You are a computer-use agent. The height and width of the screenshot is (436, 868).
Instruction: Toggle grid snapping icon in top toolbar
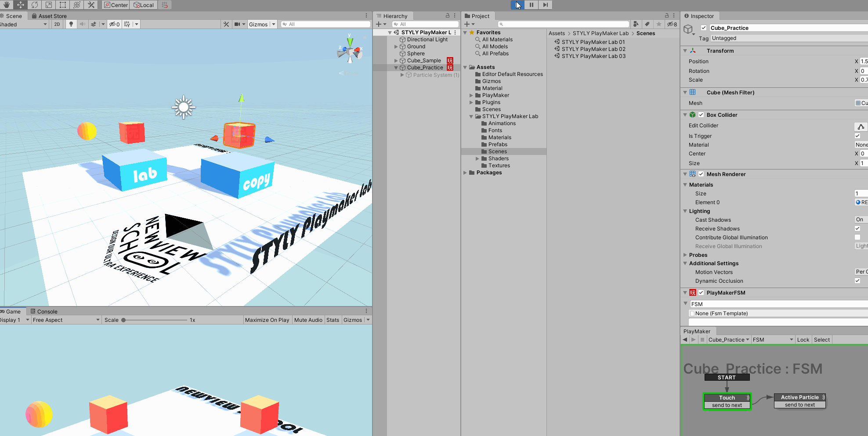(165, 5)
